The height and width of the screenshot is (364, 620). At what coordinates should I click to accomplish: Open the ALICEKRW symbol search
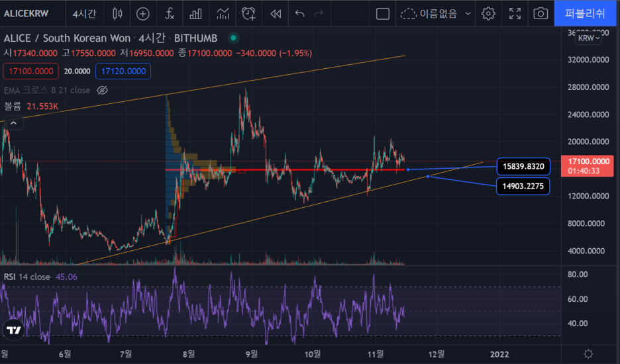(x=26, y=13)
